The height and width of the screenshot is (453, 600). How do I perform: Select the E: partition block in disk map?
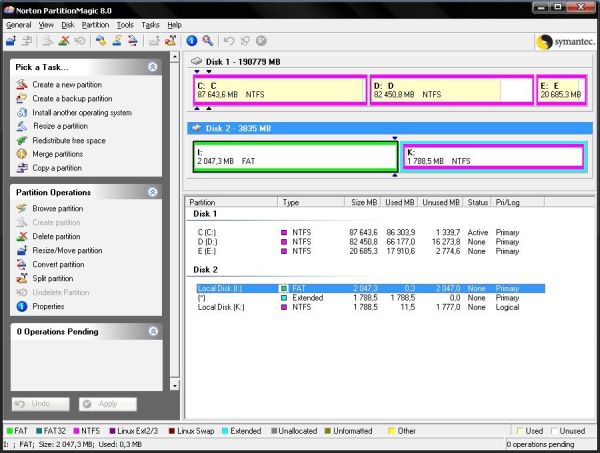click(561, 90)
